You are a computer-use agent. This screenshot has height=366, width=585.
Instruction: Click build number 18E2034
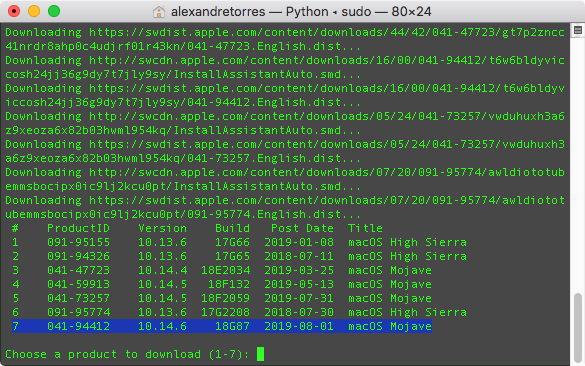pyautogui.click(x=225, y=270)
